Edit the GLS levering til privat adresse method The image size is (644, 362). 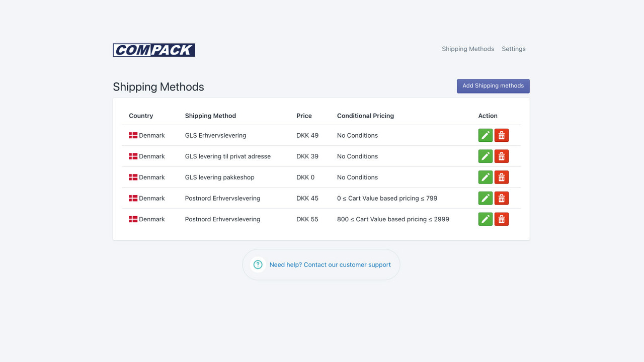click(485, 156)
